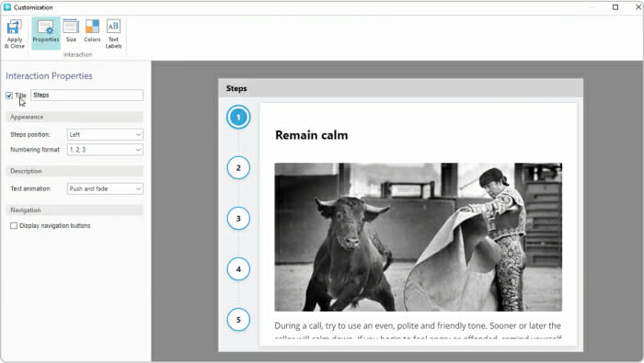This screenshot has width=644, height=363.
Task: Select step 4 circle in preview
Action: click(238, 269)
